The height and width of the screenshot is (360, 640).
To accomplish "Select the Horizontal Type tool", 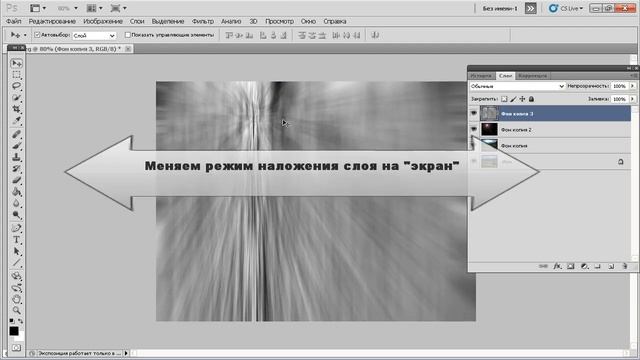I will point(16,240).
